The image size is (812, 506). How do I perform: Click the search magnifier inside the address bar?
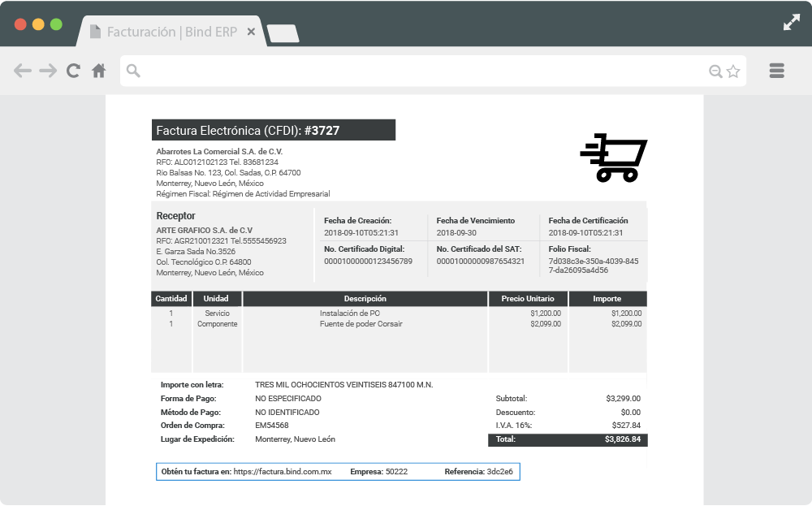pos(135,71)
